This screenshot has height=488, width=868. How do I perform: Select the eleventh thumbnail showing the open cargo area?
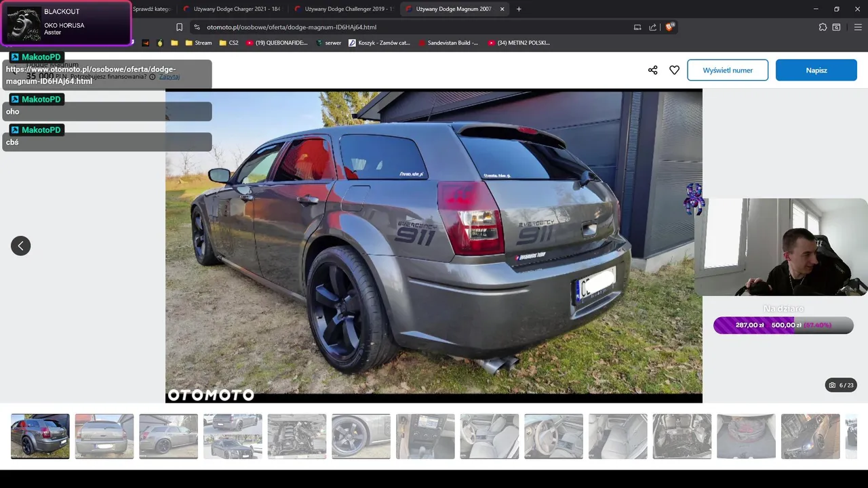[682, 436]
